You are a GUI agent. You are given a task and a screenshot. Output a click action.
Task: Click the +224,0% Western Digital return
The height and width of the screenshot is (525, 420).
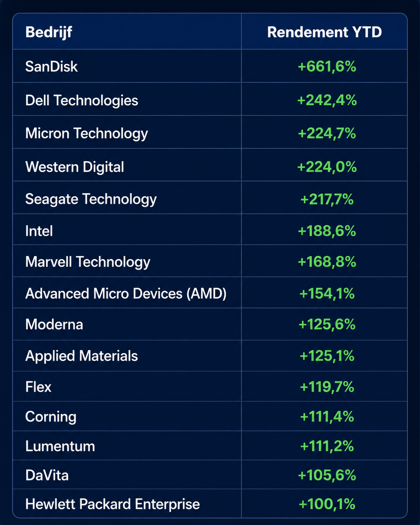coord(327,167)
